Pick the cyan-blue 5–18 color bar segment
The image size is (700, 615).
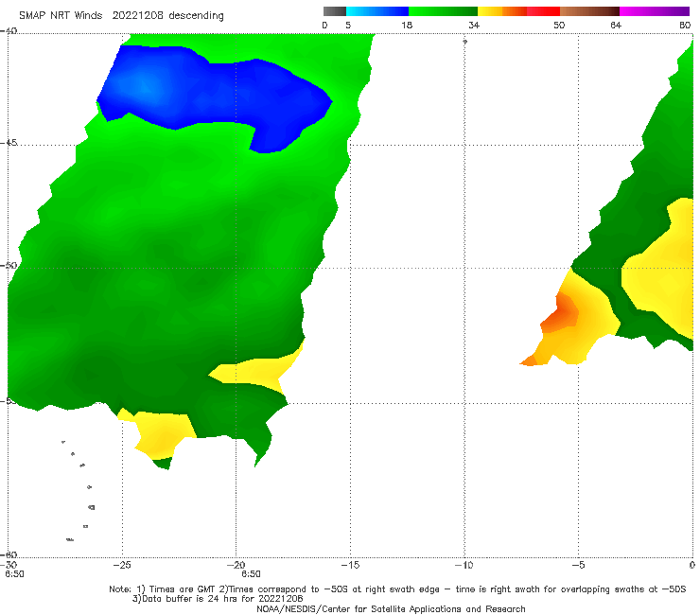[x=377, y=11]
